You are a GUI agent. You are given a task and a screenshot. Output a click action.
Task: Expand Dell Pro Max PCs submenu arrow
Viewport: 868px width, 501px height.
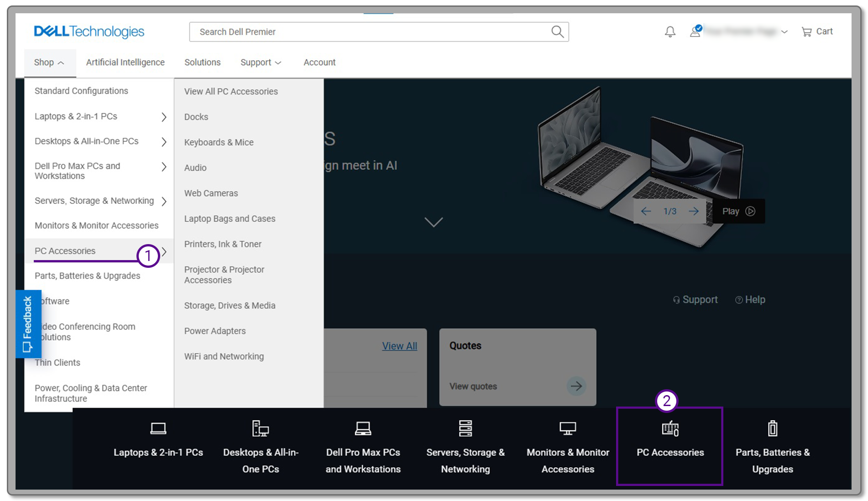(x=164, y=167)
